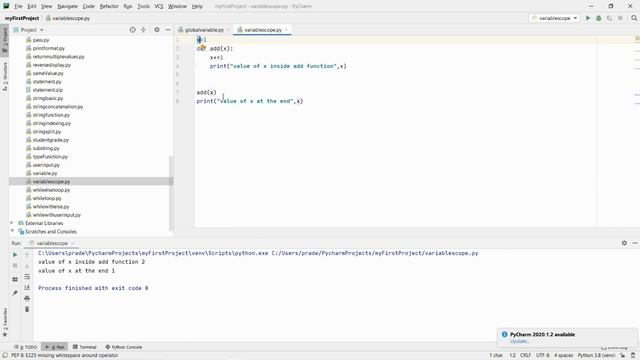Viewport: 640px width, 360px height.
Task: Toggle soft-wrap in Run console
Action: coord(27,277)
